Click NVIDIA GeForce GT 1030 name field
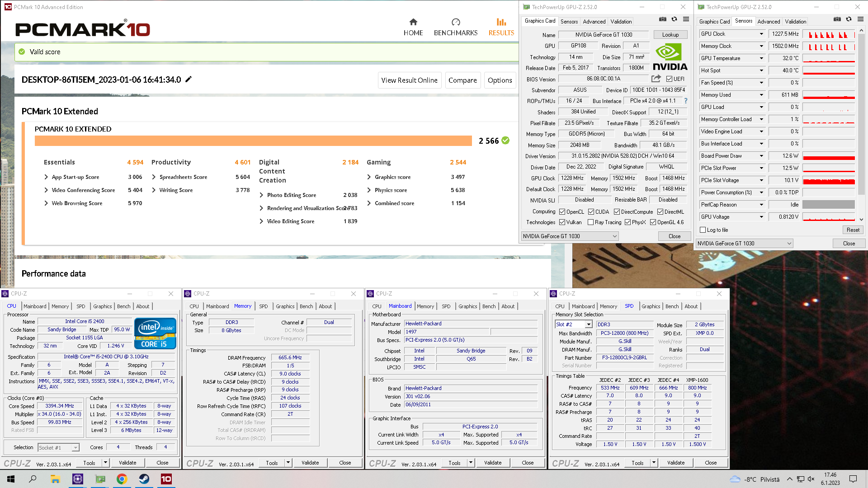Viewport: 868px width, 488px height. (x=604, y=35)
